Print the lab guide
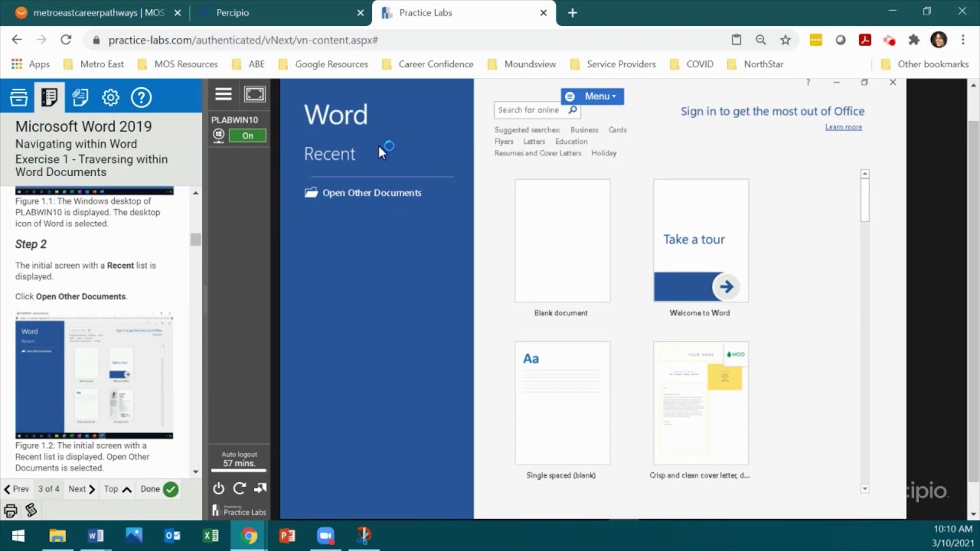This screenshot has width=980, height=551. click(x=11, y=510)
